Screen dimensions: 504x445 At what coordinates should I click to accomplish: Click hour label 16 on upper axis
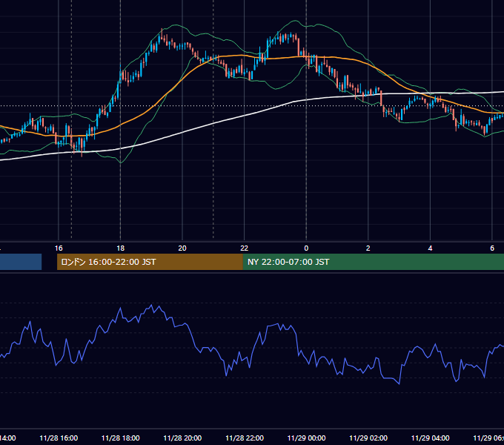(x=59, y=248)
